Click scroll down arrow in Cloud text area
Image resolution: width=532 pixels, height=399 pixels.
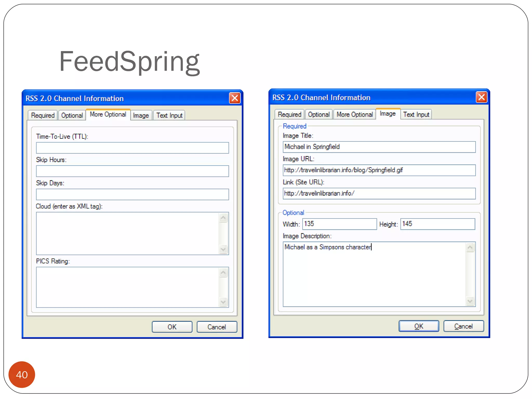click(223, 250)
